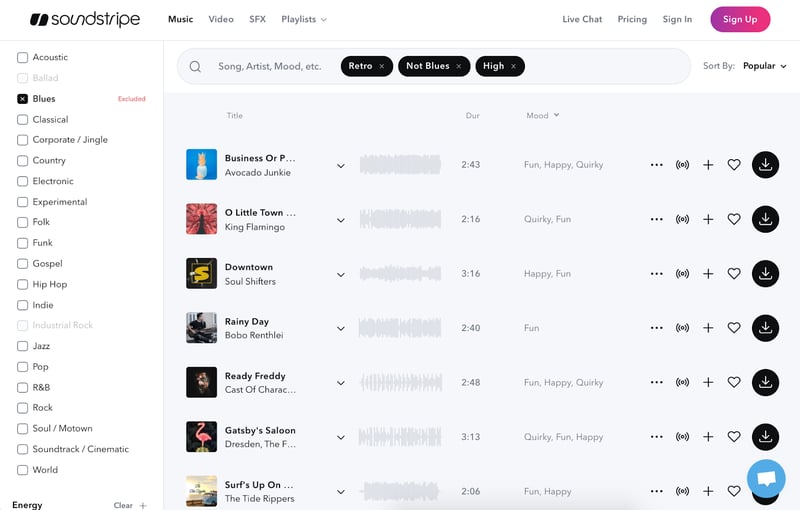Seek within the Rainy Day waveform
The image size is (800, 510).
click(x=400, y=328)
